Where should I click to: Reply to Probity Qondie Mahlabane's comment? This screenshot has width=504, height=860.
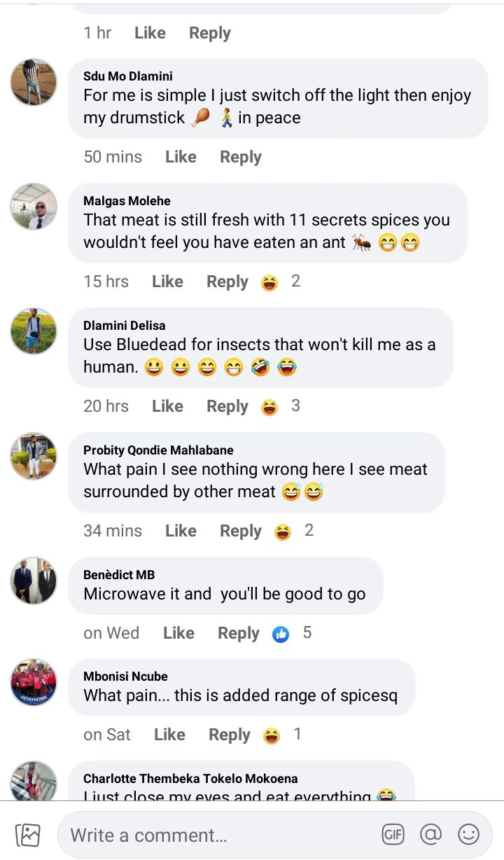click(240, 531)
